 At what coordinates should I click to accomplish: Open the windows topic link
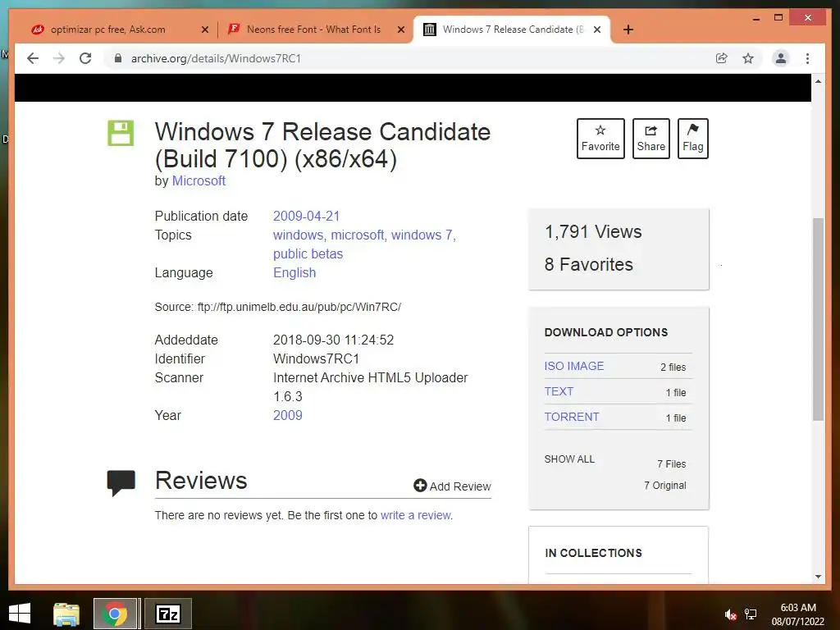(298, 235)
